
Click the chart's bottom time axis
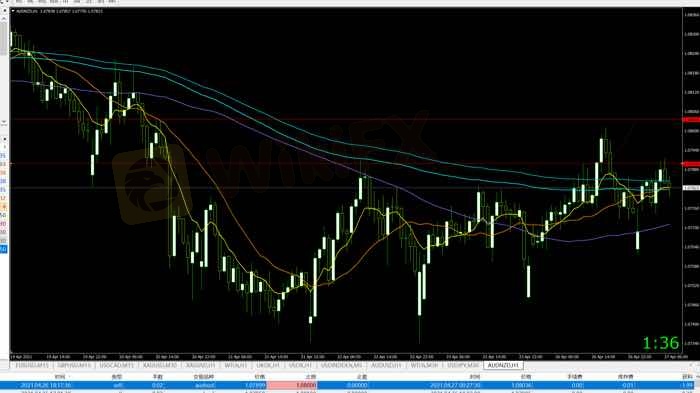point(346,357)
